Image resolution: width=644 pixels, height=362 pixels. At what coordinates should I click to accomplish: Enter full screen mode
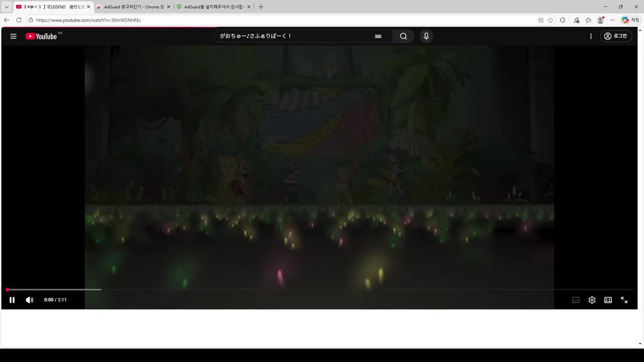pyautogui.click(x=624, y=300)
